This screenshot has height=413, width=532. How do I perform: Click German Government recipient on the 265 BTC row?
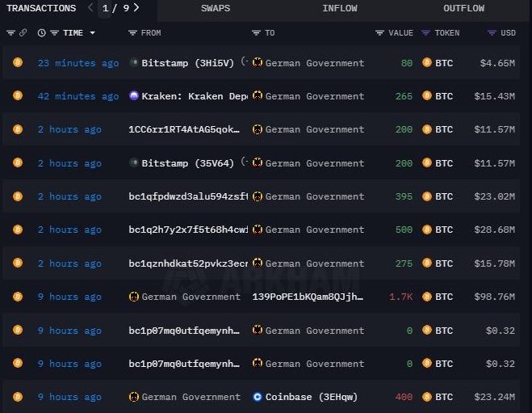pyautogui.click(x=315, y=96)
